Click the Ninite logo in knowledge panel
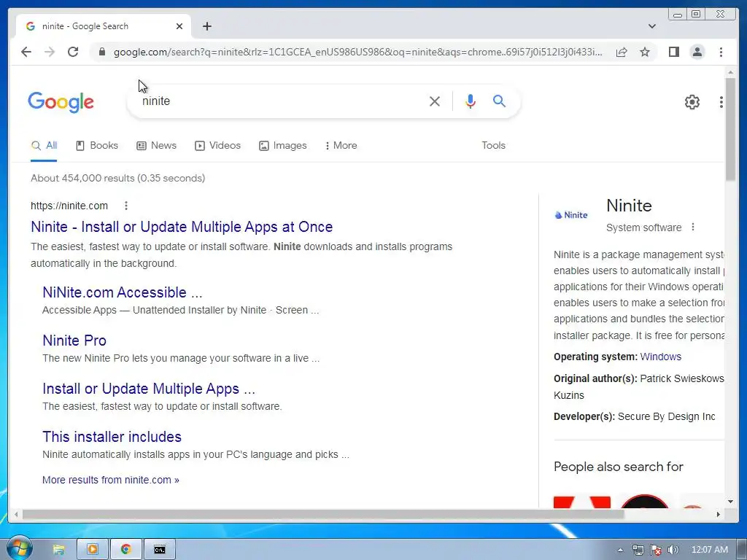 coord(571,215)
